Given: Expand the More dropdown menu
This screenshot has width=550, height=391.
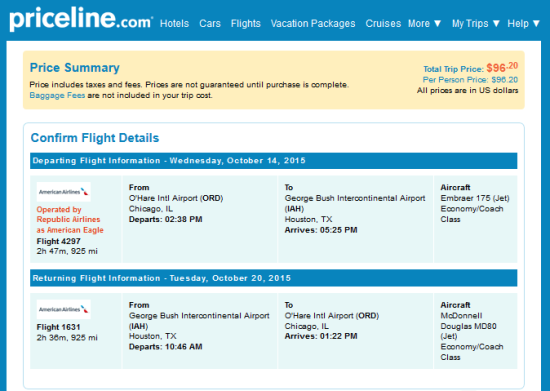Looking at the screenshot, I should (424, 23).
